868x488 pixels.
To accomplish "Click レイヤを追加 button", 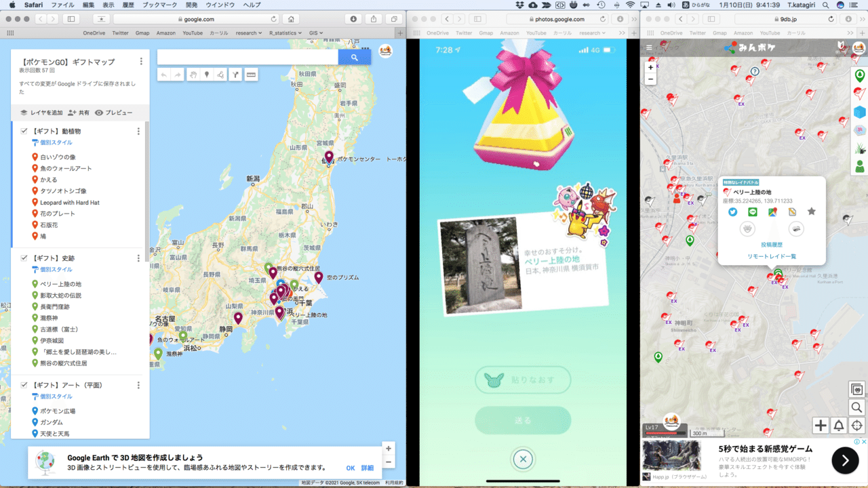I will (41, 113).
